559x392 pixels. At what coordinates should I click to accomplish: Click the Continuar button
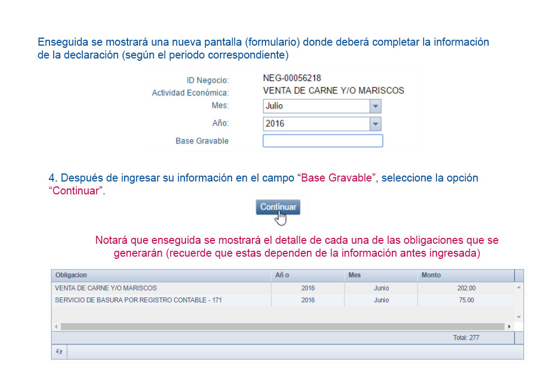278,207
